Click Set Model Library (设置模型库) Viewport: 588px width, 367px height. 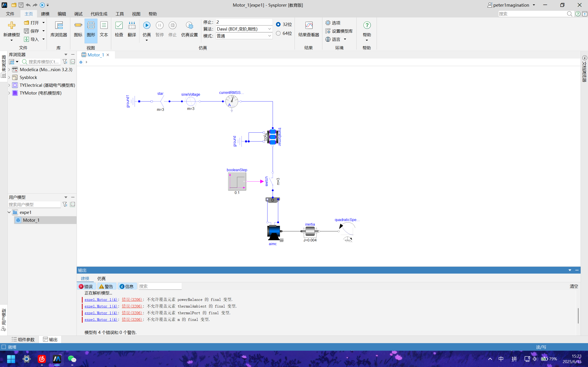pos(339,31)
